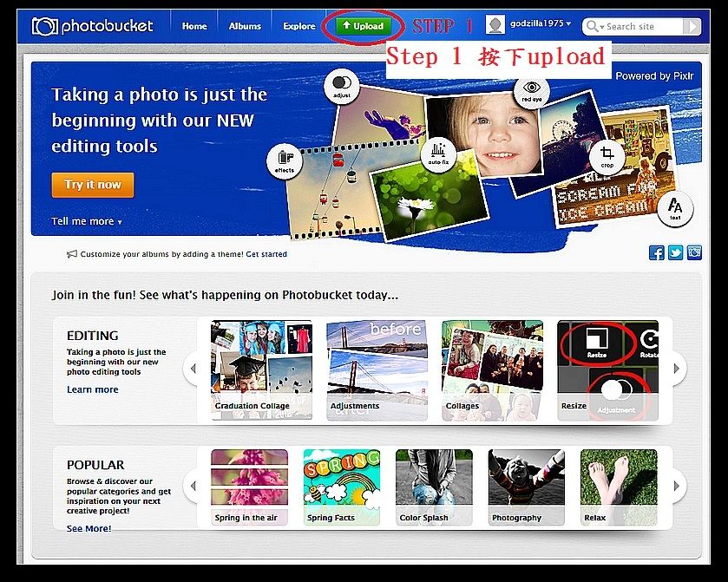Select the adjust tool icon in banner
This screenshot has width=728, height=582.
click(342, 87)
